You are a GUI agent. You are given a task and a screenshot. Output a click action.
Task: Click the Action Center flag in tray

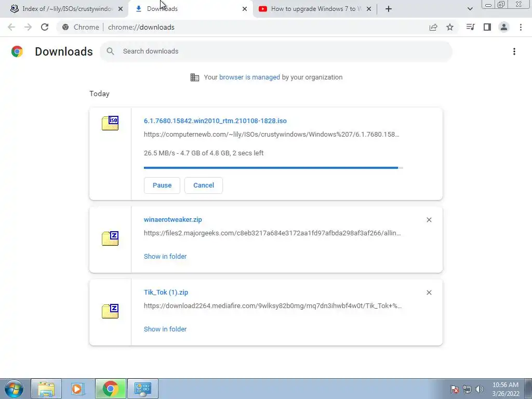tap(455, 389)
